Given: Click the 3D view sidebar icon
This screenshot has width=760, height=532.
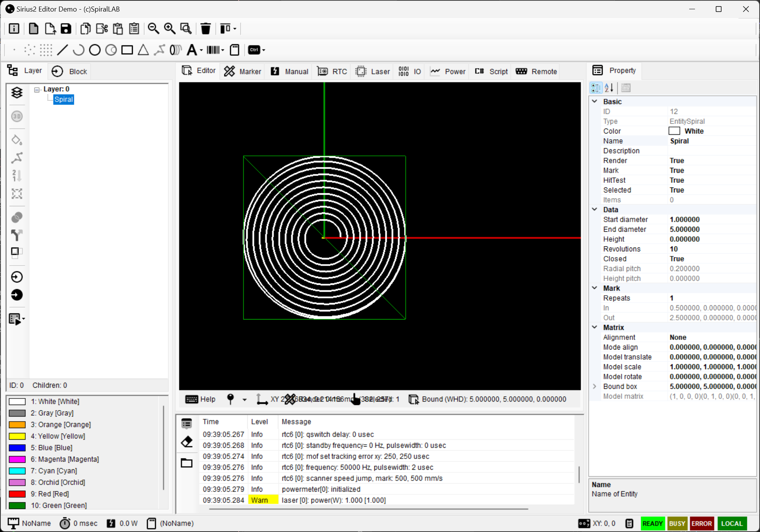Looking at the screenshot, I should coord(17,116).
